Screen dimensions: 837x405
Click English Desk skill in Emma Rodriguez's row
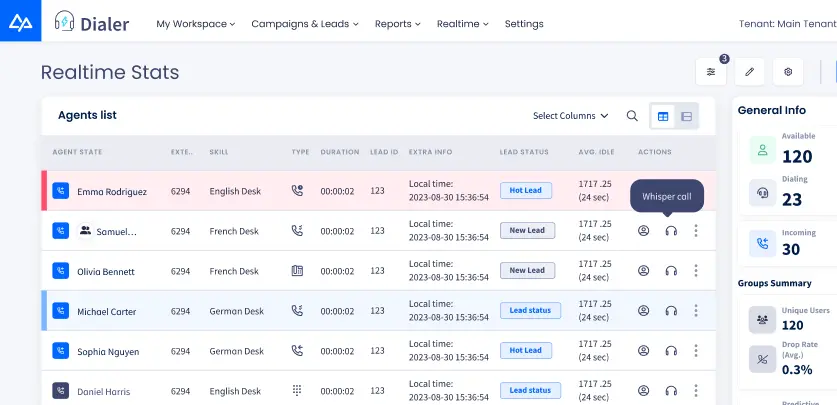[235, 191]
